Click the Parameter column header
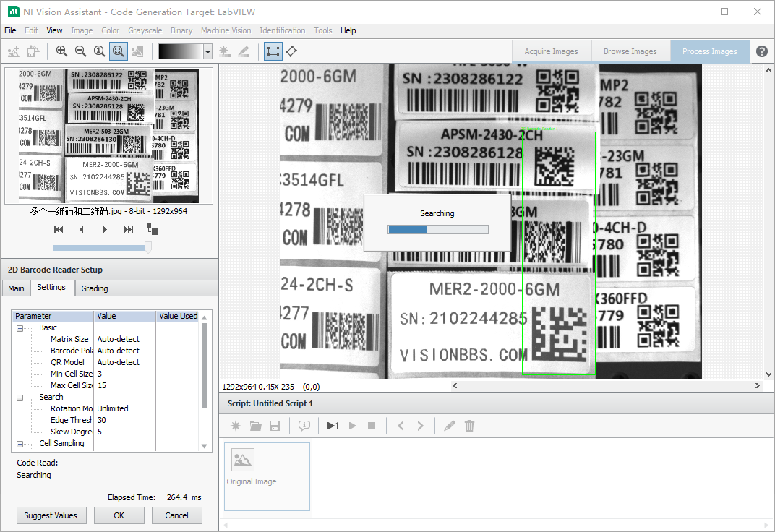Viewport: 775px width, 532px height. point(53,316)
